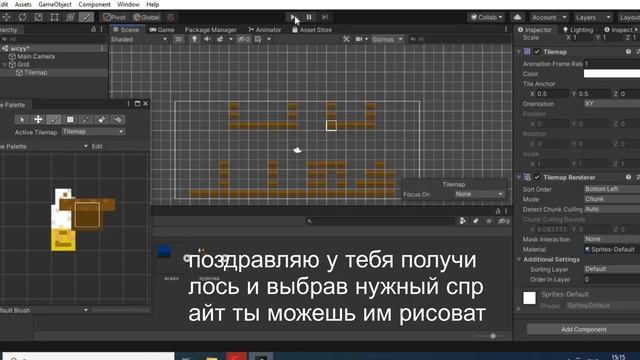This screenshot has height=360, width=640.
Task: Toggle the Tilemap Renderer component checkbox
Action: tap(537, 177)
